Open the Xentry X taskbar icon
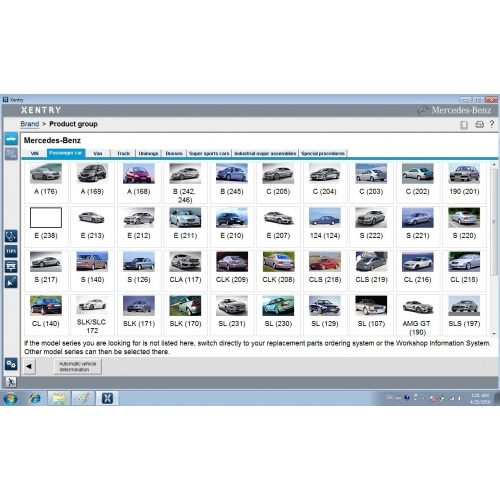500x500 pixels. [x=107, y=398]
